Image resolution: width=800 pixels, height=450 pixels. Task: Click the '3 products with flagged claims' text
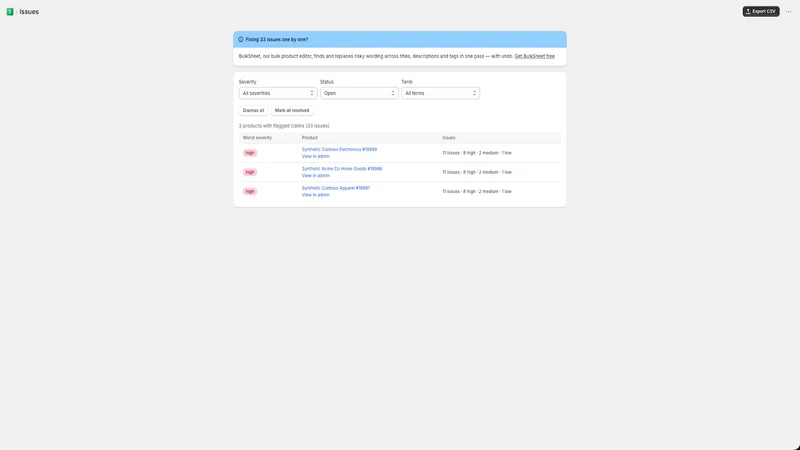pos(284,126)
